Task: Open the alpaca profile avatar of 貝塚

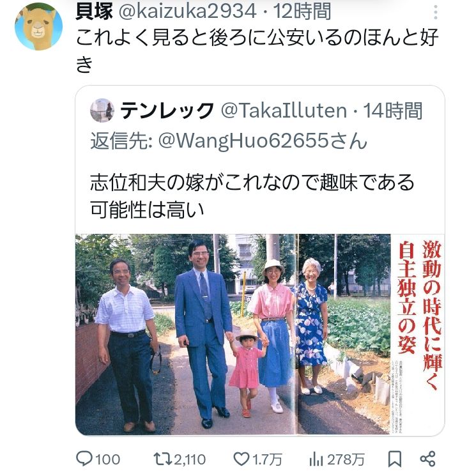Action: pos(38,26)
